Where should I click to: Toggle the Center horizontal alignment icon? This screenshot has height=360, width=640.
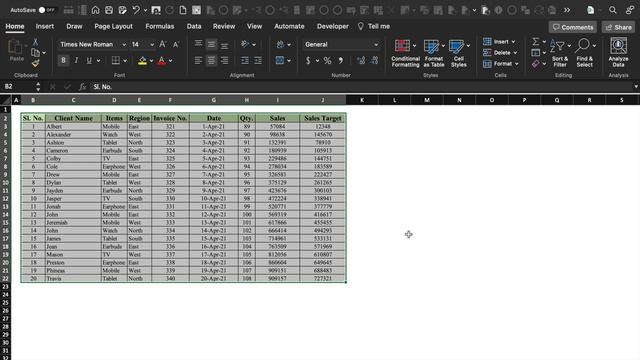click(211, 60)
